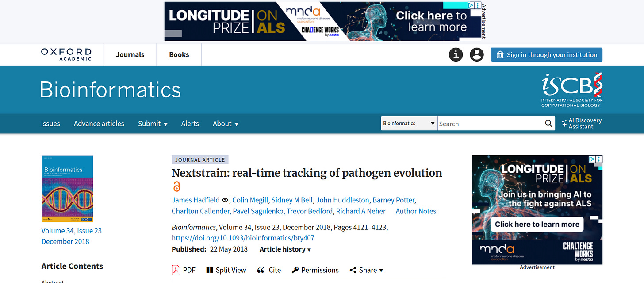Open the Bioinformatics journal title link
This screenshot has height=283, width=644.
tap(111, 89)
